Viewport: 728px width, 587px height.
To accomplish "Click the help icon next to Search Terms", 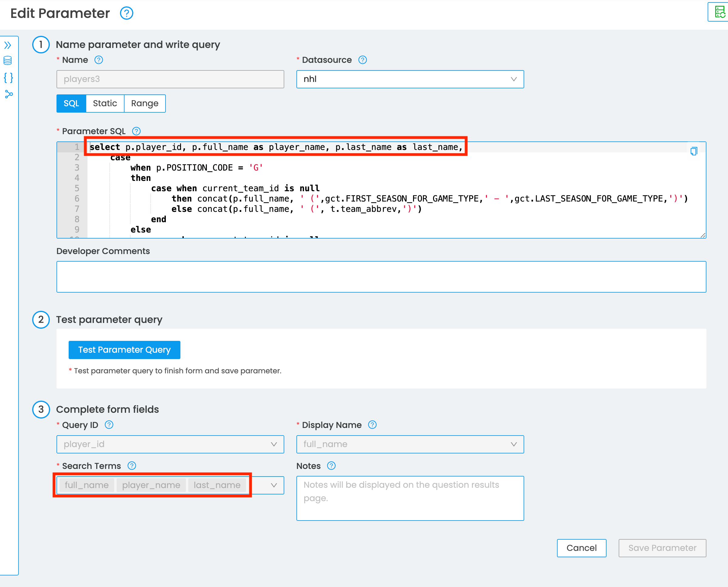I will (132, 466).
